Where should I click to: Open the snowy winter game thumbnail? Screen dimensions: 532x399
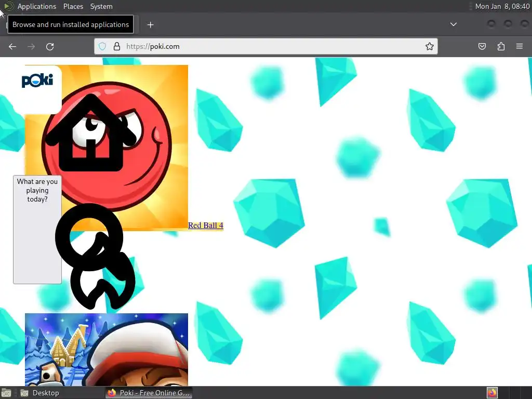pyautogui.click(x=107, y=350)
